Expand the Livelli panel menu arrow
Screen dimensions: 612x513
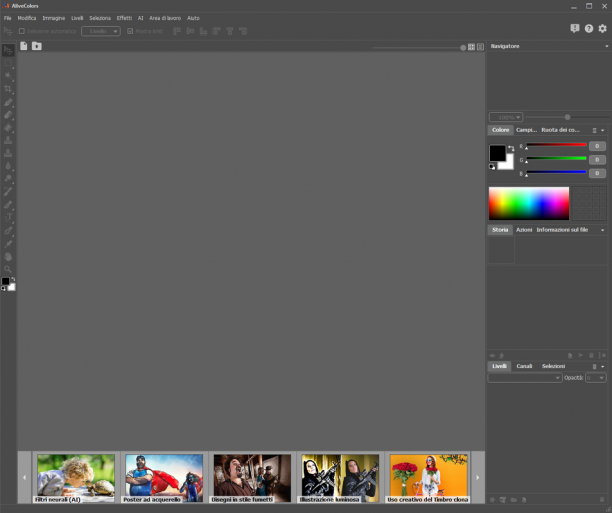[603, 367]
